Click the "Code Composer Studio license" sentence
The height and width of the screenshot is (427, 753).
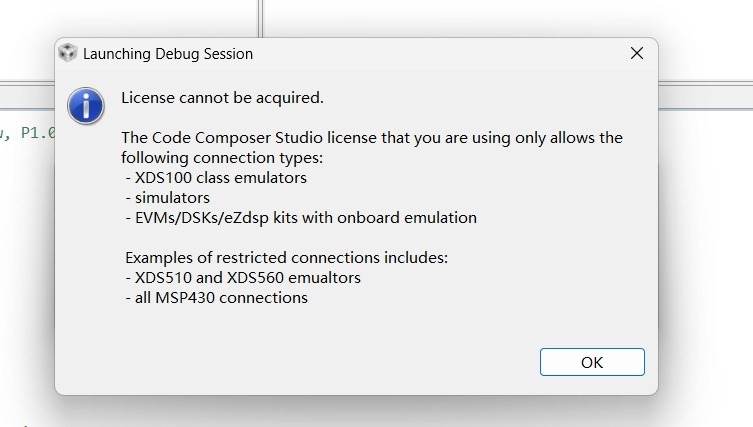point(371,138)
